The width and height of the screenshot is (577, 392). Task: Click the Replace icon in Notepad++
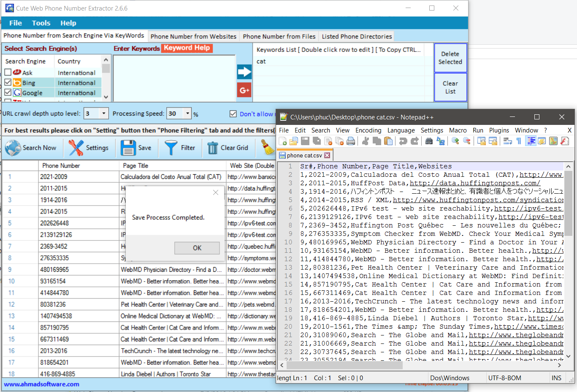(440, 141)
